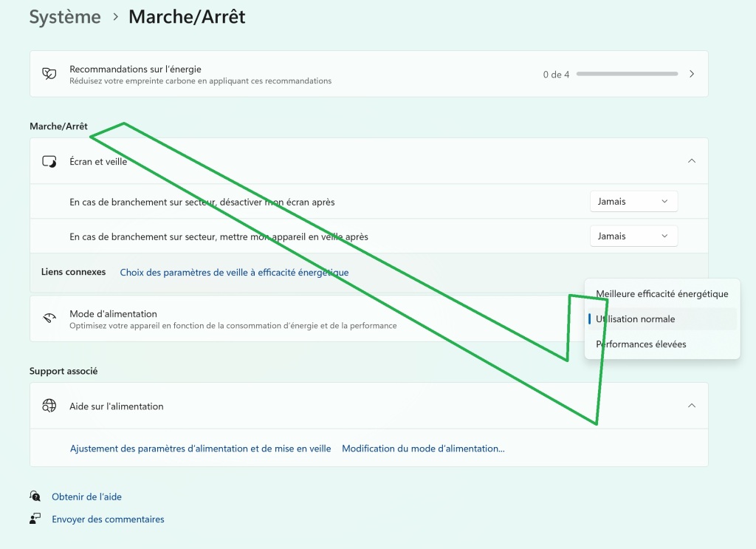Viewport: 756px width, 549px height.
Task: Open the Recommandations sur l'énergie card
Action: coord(369,74)
